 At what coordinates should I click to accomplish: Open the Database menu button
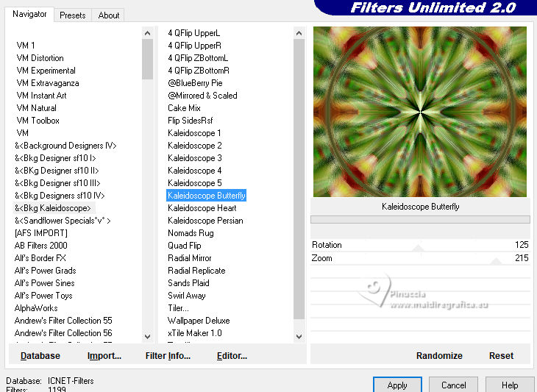click(40, 356)
